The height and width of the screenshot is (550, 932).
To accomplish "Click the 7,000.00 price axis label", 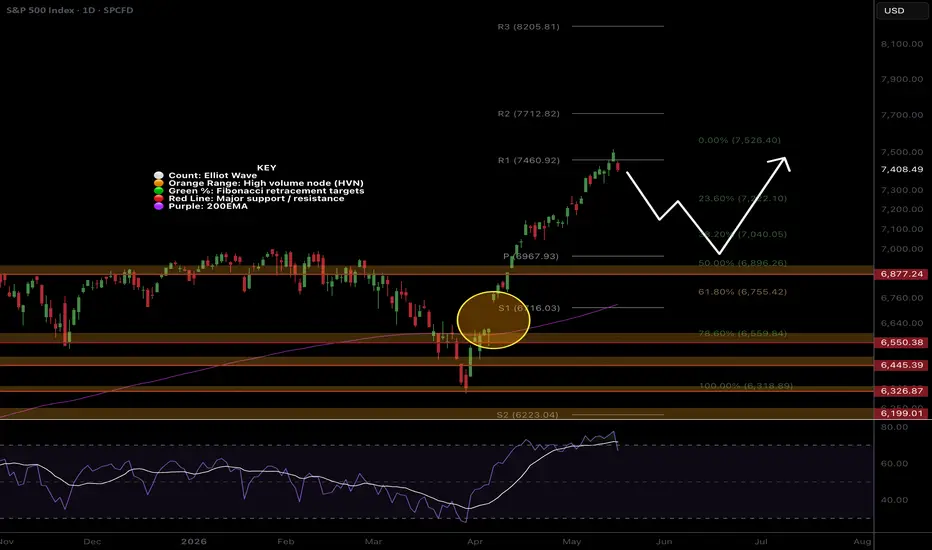I will tap(902, 249).
